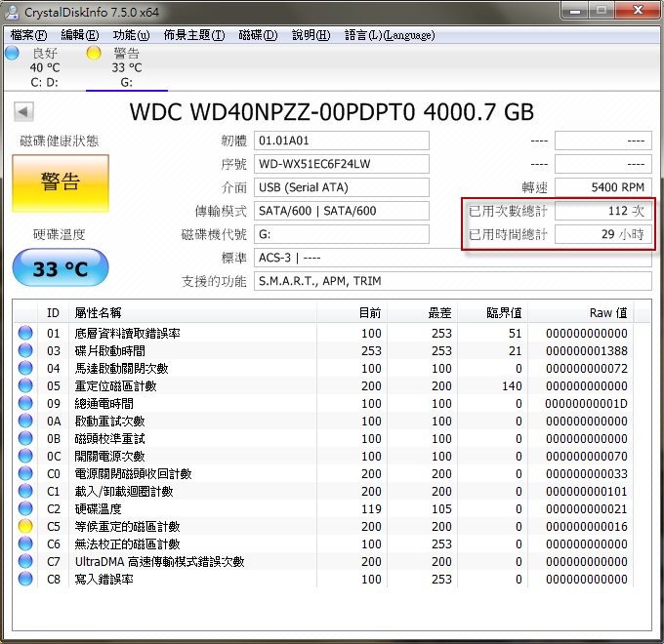Click the yellow status circle for G: disk
The image size is (664, 644).
[x=94, y=54]
